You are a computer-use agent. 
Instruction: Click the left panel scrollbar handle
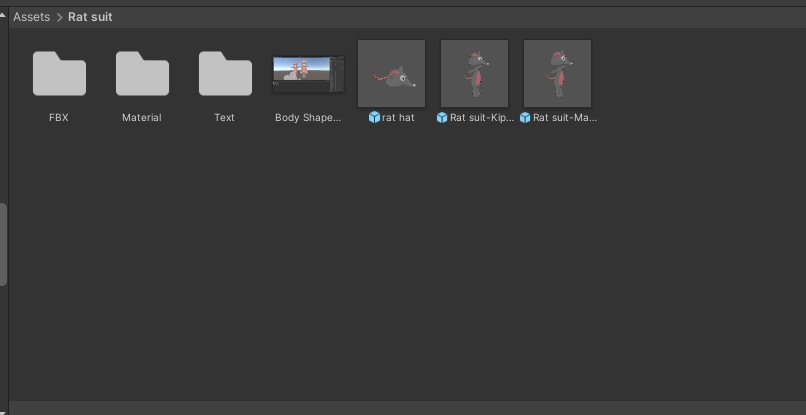pyautogui.click(x=3, y=244)
